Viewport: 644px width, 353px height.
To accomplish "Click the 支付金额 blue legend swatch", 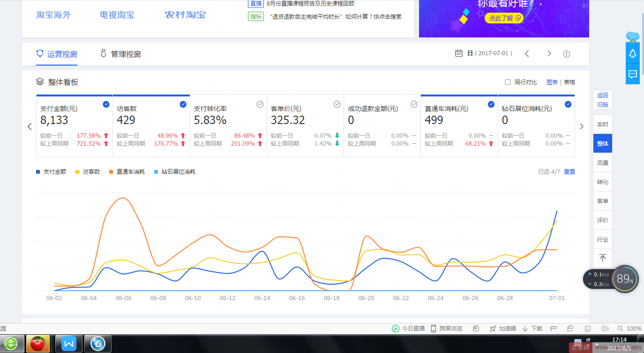I will 38,172.
